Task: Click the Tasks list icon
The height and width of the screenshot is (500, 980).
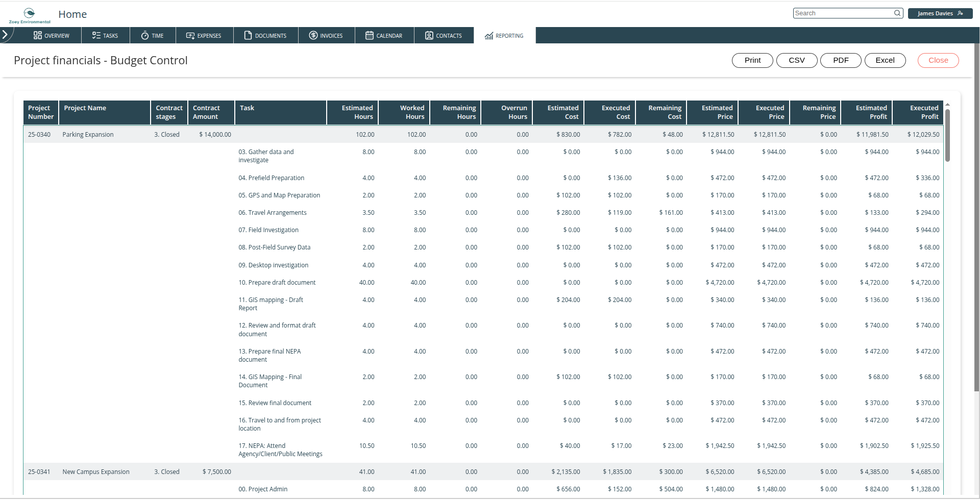Action: [x=96, y=35]
